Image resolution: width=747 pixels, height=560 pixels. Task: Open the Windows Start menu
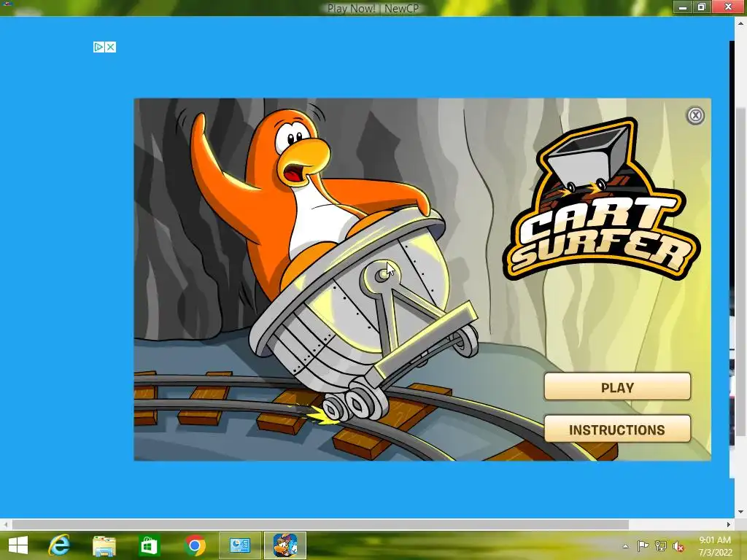[18, 545]
